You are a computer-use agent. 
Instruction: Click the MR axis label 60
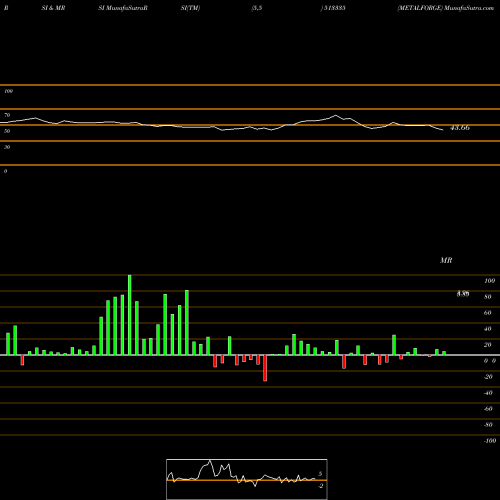[x=487, y=313]
